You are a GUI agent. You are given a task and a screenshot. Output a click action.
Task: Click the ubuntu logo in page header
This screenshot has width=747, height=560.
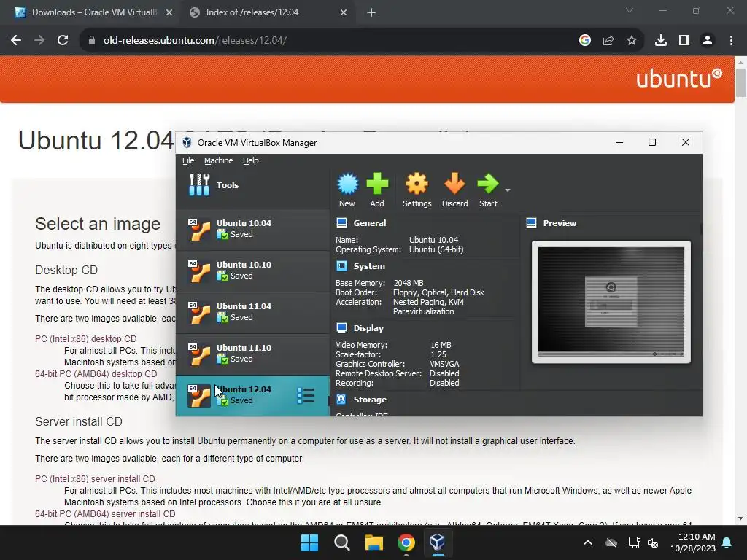coord(679,79)
